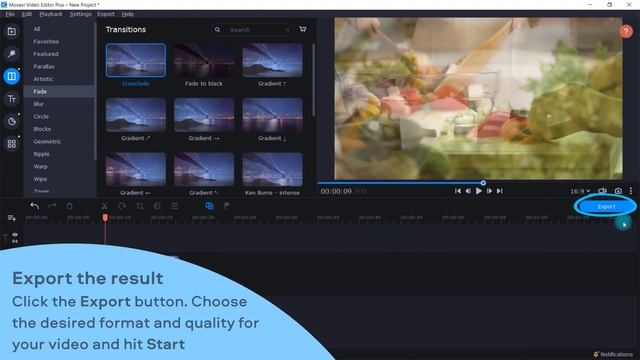Image resolution: width=640 pixels, height=360 pixels.
Task: Open Clip properties sliders icon
Action: coord(174,206)
